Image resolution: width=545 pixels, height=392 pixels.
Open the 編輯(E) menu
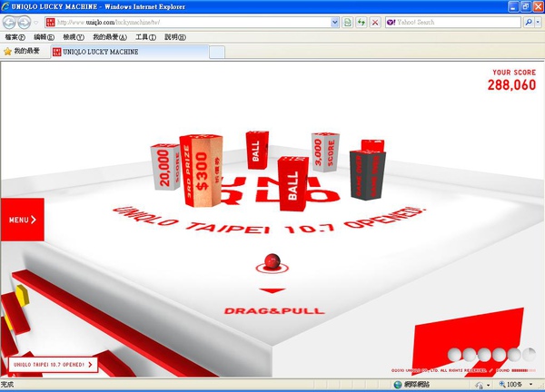pos(44,37)
